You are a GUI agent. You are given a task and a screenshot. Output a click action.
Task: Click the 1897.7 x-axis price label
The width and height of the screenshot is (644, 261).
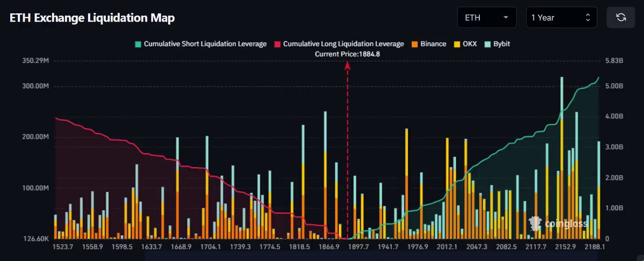tap(359, 247)
